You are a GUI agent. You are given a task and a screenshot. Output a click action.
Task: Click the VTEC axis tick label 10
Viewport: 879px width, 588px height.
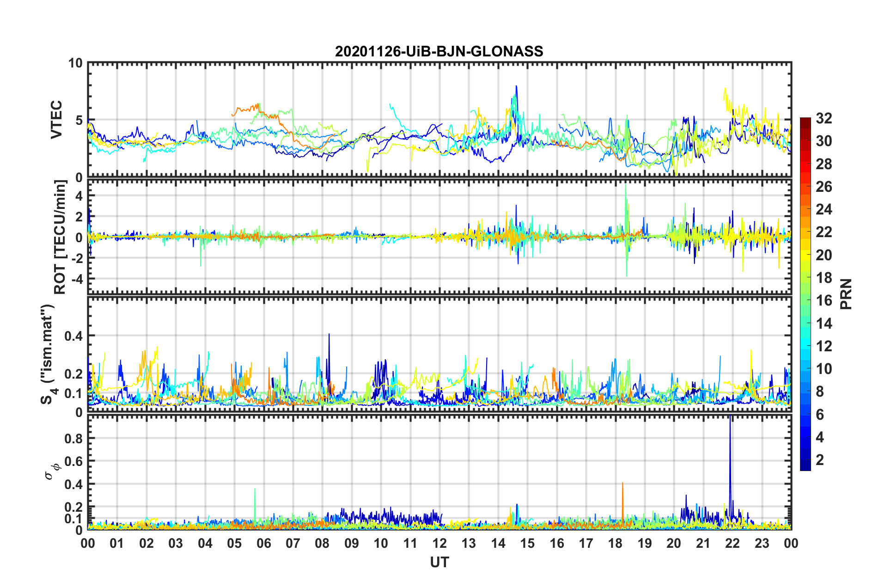[76, 63]
